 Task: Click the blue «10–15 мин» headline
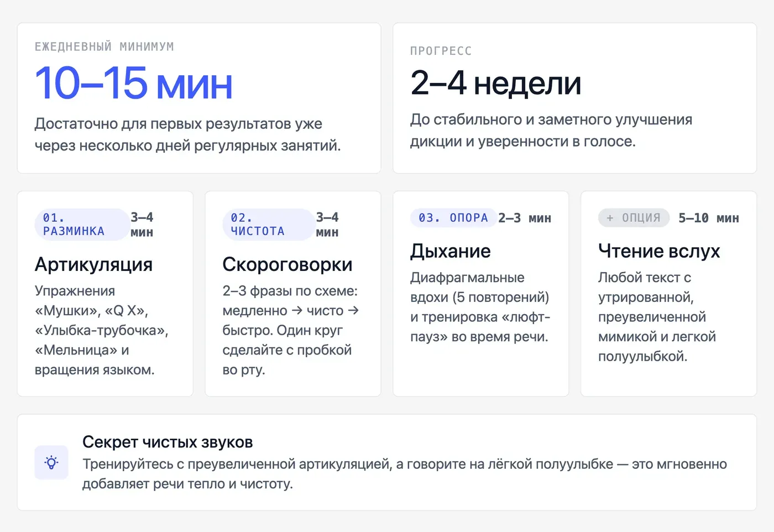coord(134,84)
